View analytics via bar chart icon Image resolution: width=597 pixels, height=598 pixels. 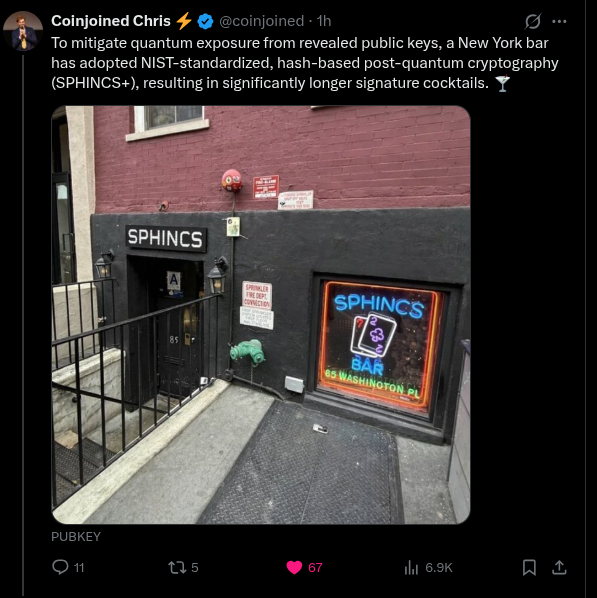tap(411, 567)
